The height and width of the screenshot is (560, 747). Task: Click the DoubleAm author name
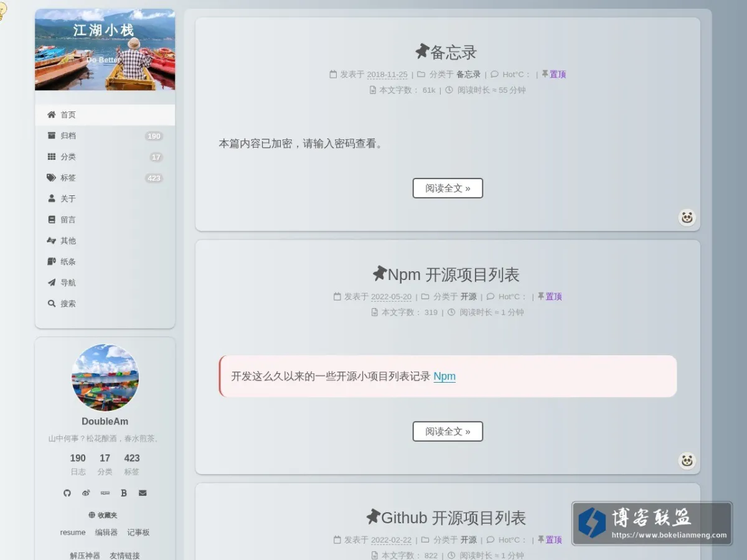[105, 421]
